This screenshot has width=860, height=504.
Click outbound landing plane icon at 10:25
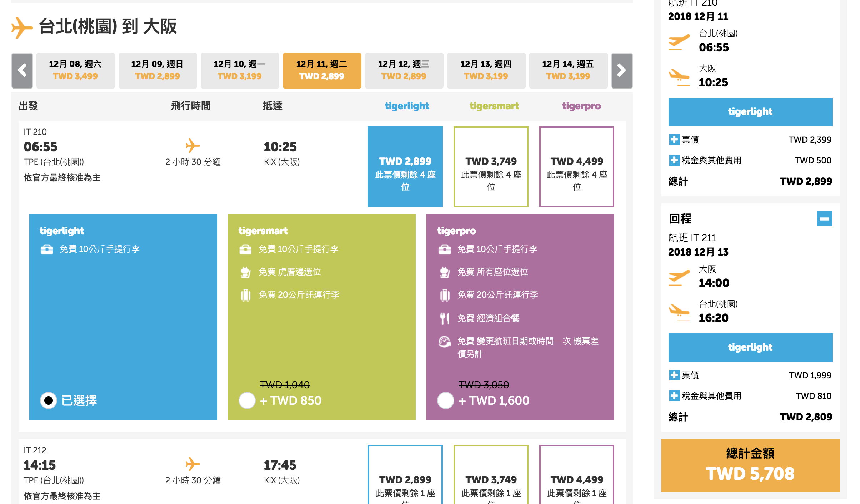(679, 77)
